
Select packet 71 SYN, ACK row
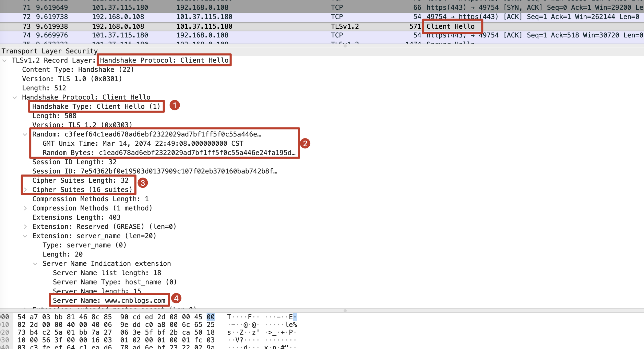tap(322, 8)
